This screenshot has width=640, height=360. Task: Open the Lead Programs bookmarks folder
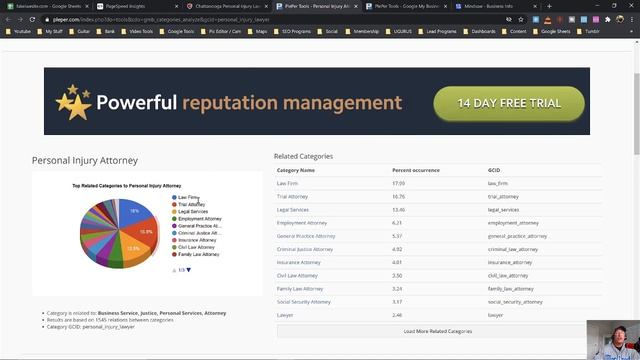[437, 31]
